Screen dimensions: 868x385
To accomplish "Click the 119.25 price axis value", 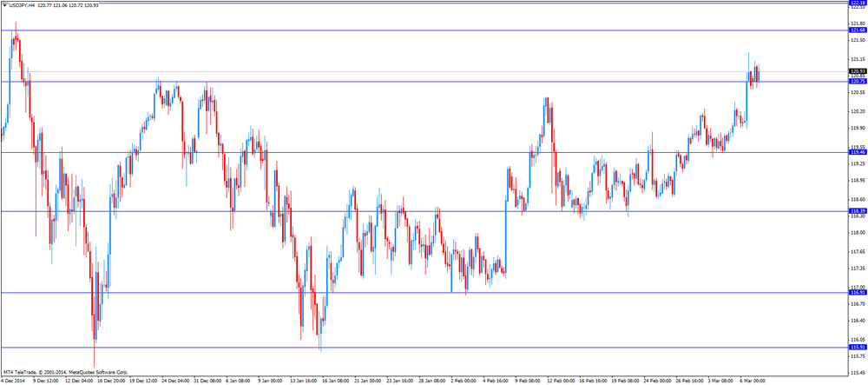I will (858, 163).
